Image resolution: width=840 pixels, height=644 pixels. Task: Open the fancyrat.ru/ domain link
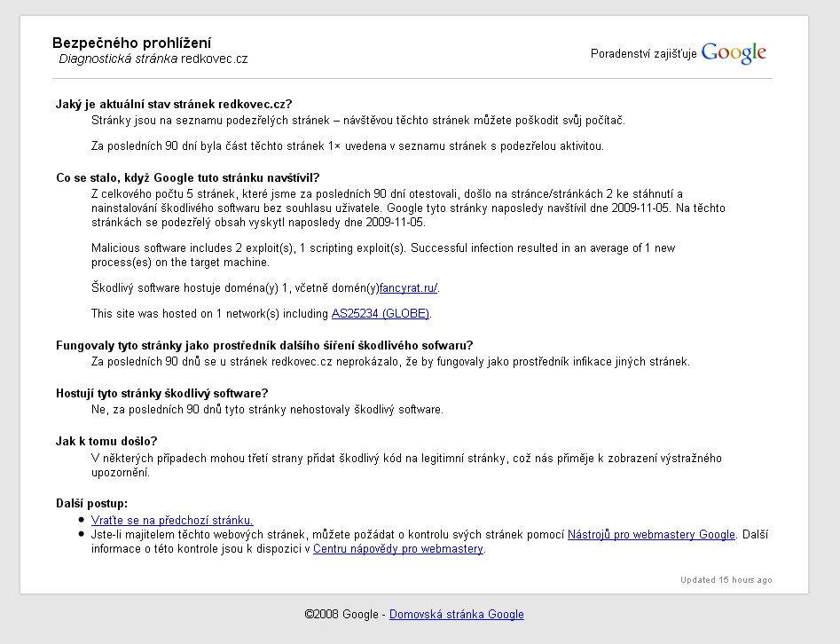click(409, 288)
